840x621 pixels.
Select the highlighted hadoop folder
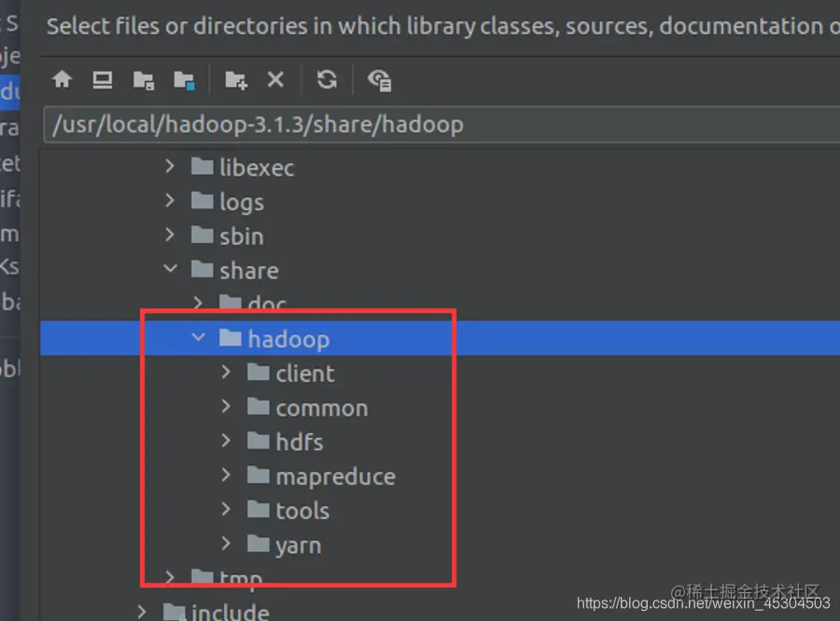point(274,339)
